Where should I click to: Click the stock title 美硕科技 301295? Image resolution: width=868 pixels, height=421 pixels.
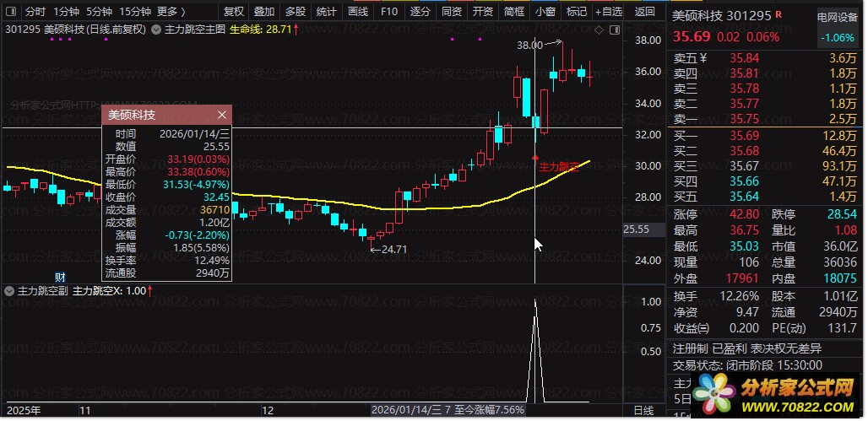coord(721,16)
